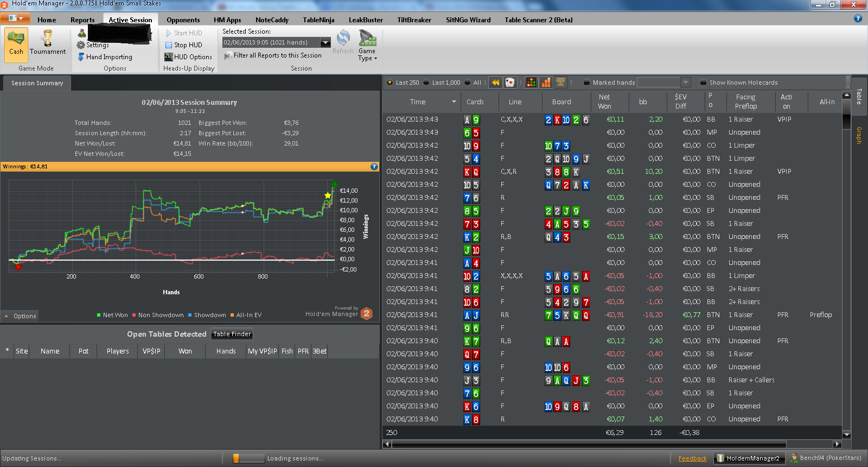Screen dimensions: 868x467
Task: Open the HM Apps tab
Action: coord(227,20)
